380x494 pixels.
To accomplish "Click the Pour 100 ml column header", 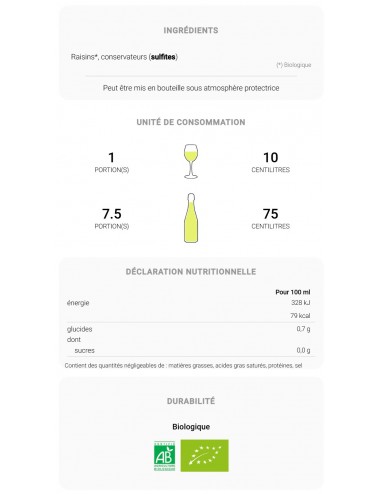I will 293,292.
